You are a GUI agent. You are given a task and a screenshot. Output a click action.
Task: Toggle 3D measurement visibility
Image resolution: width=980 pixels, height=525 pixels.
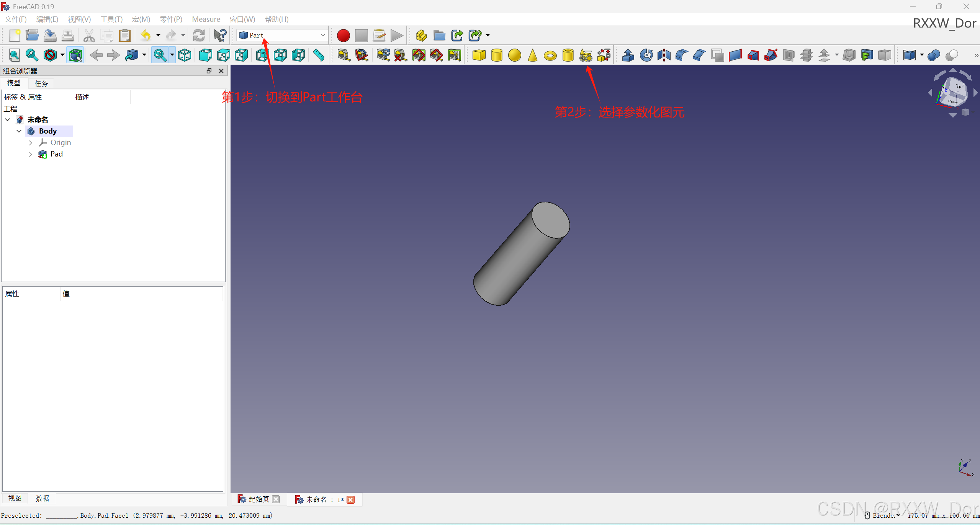[x=436, y=55]
